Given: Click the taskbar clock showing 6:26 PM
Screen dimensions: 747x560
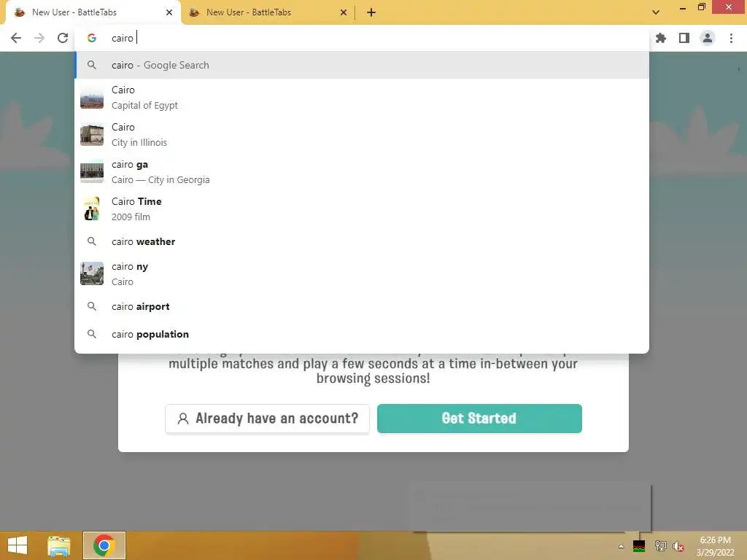Looking at the screenshot, I should coord(715,546).
